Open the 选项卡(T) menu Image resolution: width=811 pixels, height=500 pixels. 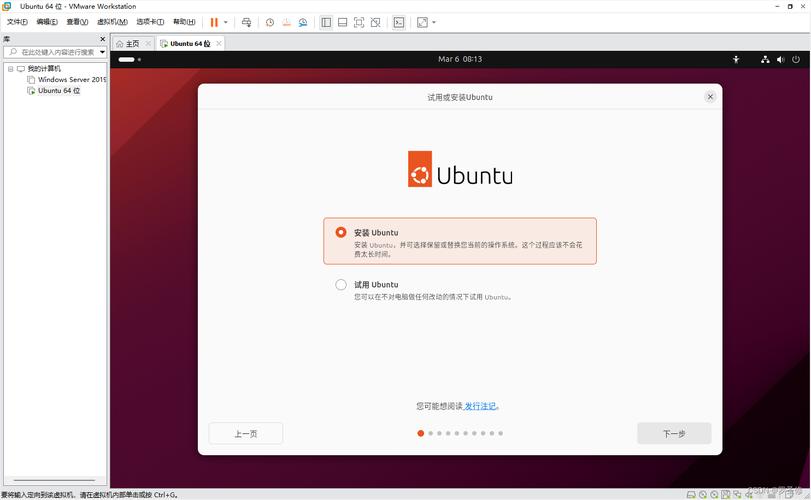(150, 22)
